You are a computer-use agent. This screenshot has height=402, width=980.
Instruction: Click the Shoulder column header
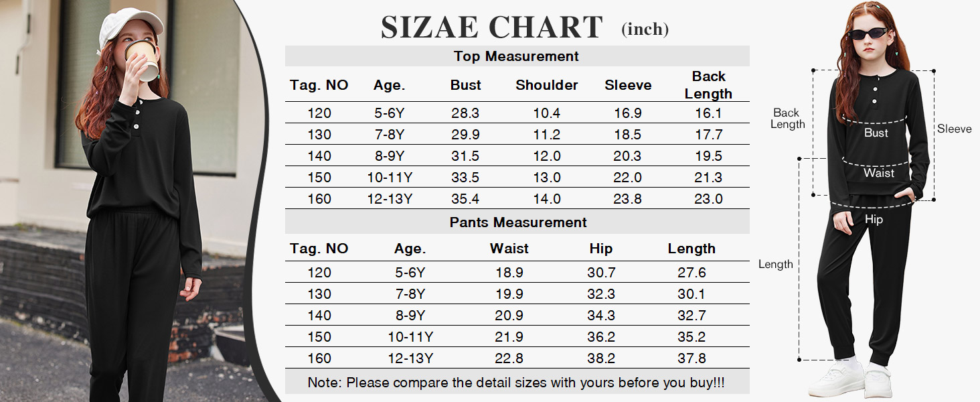pyautogui.click(x=546, y=85)
